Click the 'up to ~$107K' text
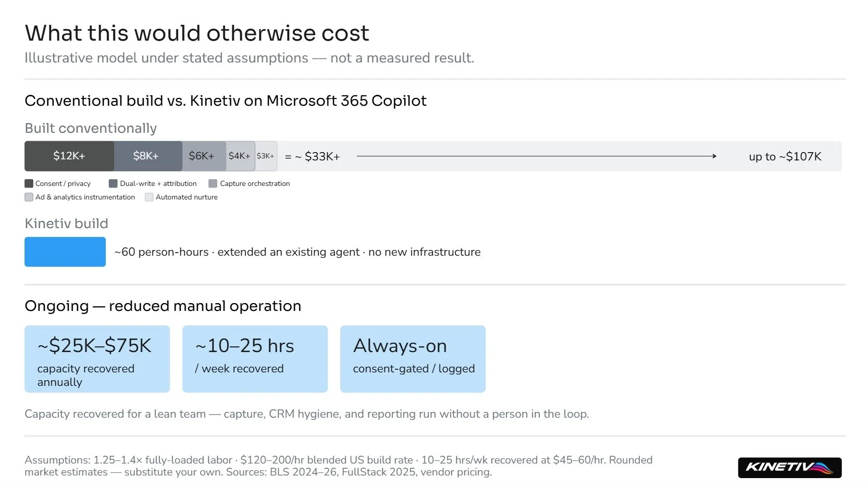 click(785, 156)
